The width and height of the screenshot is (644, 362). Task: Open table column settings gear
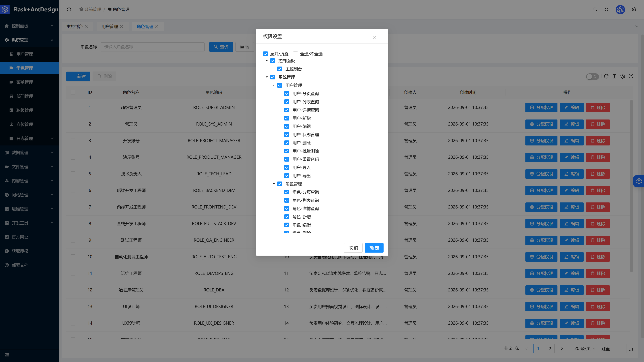coord(623,76)
